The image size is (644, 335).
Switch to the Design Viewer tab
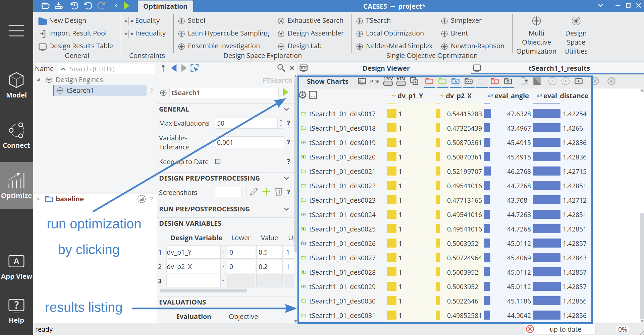click(386, 68)
